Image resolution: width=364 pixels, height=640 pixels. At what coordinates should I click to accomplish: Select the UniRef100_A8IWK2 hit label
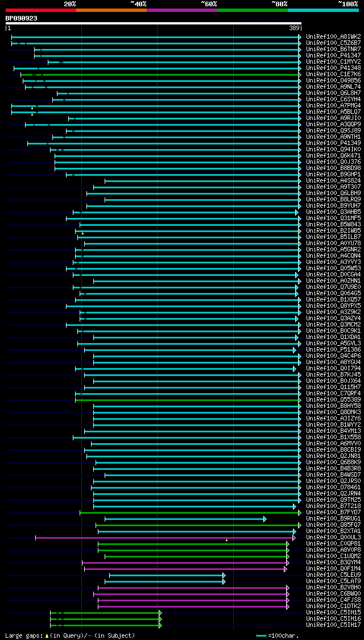pyautogui.click(x=333, y=37)
